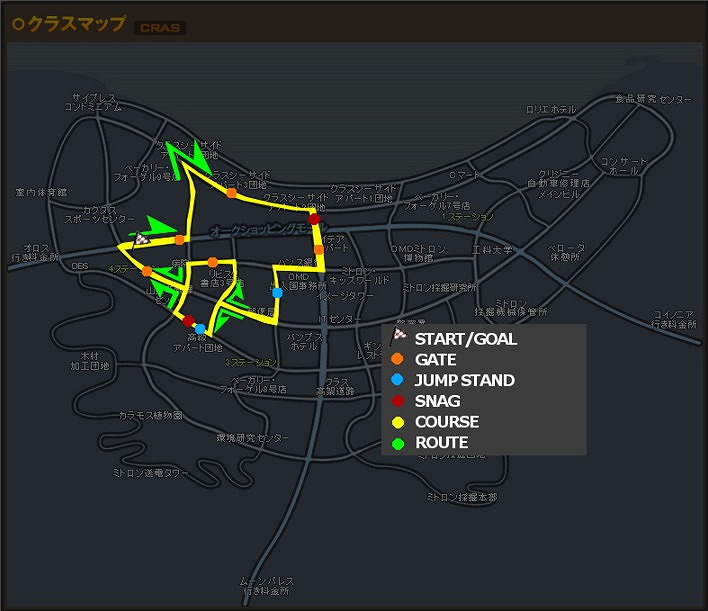Select サイプレス コンドミニアム on the map
The width and height of the screenshot is (708, 611).
[x=93, y=102]
